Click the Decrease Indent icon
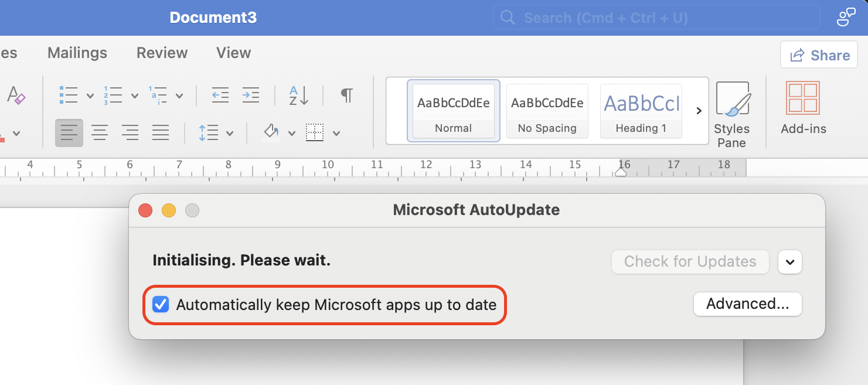The image size is (868, 385). coord(220,95)
